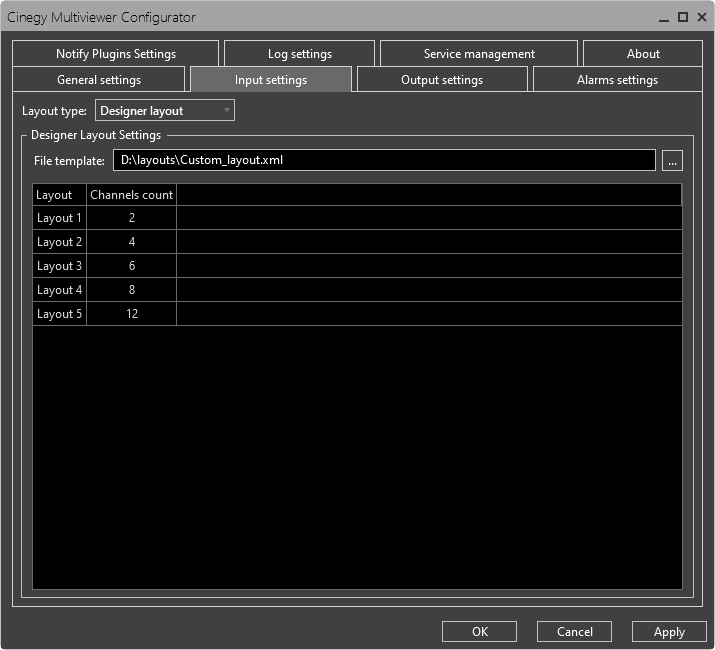The image size is (715, 650).
Task: Apply the configuration changes
Action: (x=669, y=631)
